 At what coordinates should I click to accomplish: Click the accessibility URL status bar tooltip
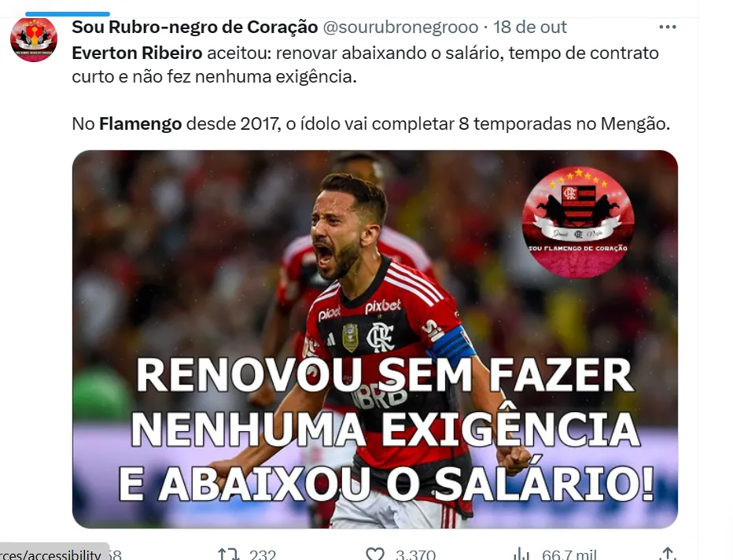(x=55, y=551)
